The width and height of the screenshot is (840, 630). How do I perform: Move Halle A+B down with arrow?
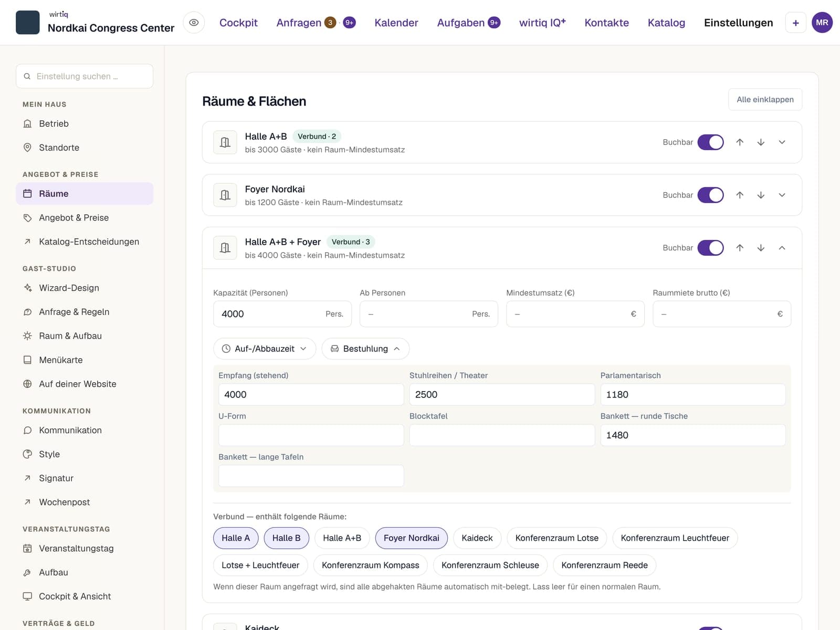pos(761,142)
